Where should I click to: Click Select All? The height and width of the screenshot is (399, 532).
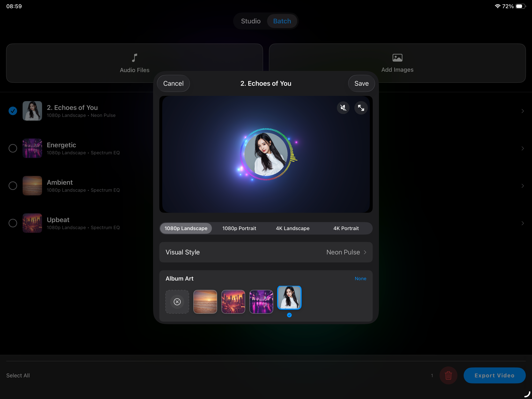[x=18, y=375]
